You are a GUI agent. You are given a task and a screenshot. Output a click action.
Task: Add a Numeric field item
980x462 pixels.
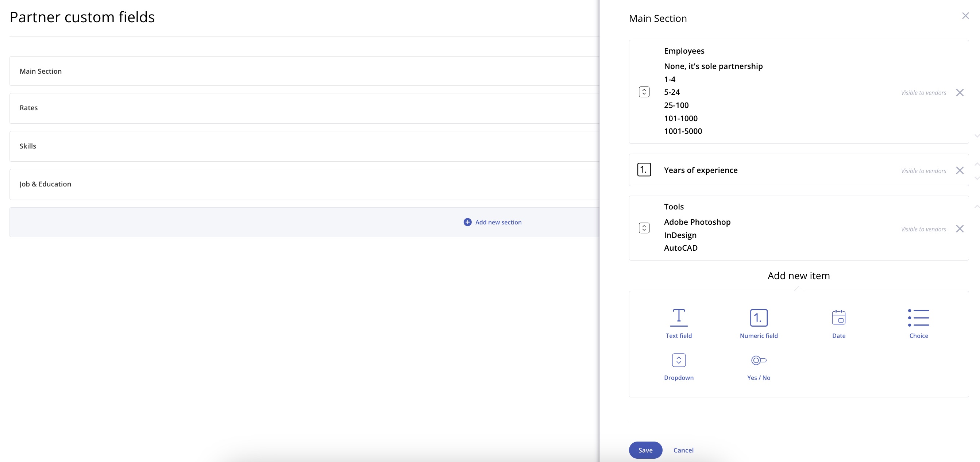(x=758, y=323)
